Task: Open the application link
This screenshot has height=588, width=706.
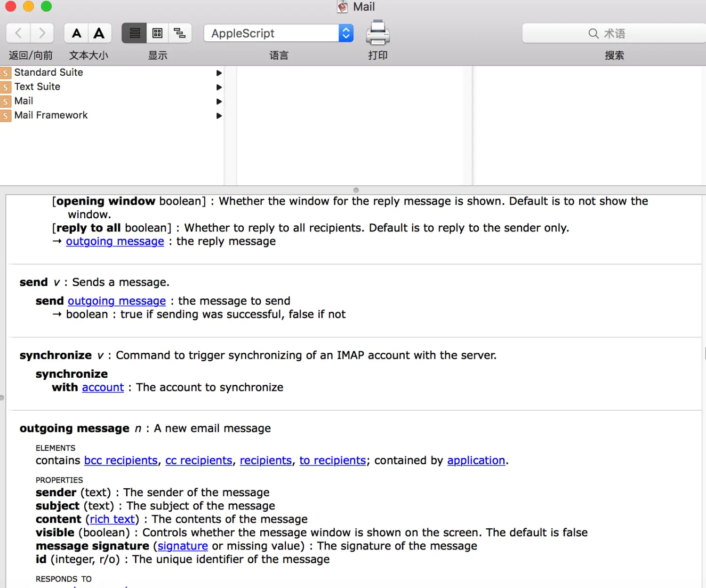Action: click(x=476, y=461)
